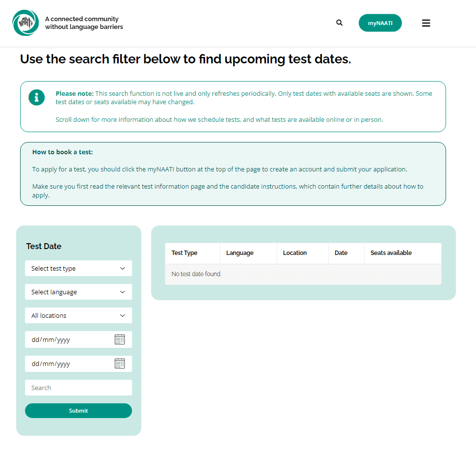Open calendar picker for second date field
Viewport: 476px width, 450px height.
tap(120, 364)
